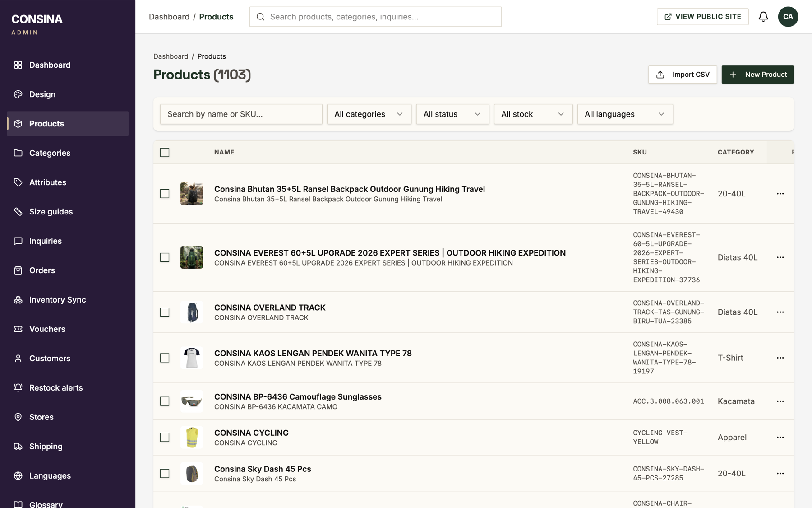Open row actions for CONSINA OVERLAND TRACK
This screenshot has width=812, height=508.
780,312
